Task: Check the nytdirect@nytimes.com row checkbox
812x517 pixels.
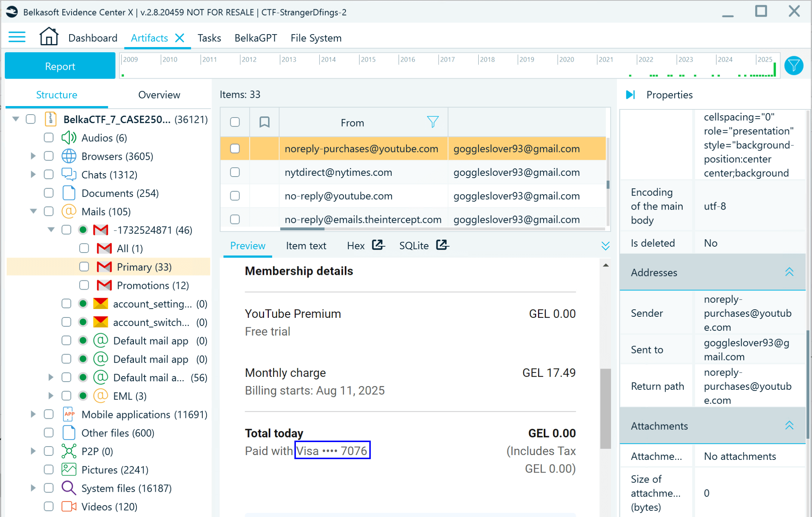Action: 235,172
